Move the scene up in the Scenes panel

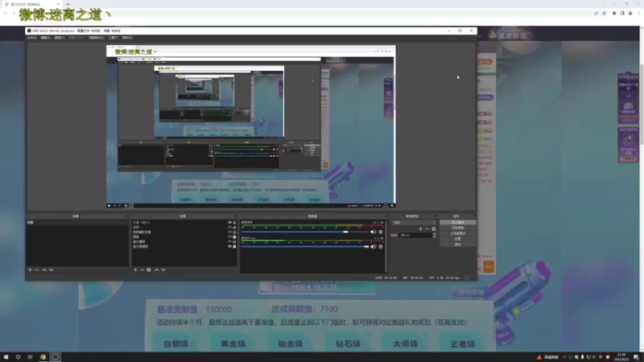click(x=44, y=269)
